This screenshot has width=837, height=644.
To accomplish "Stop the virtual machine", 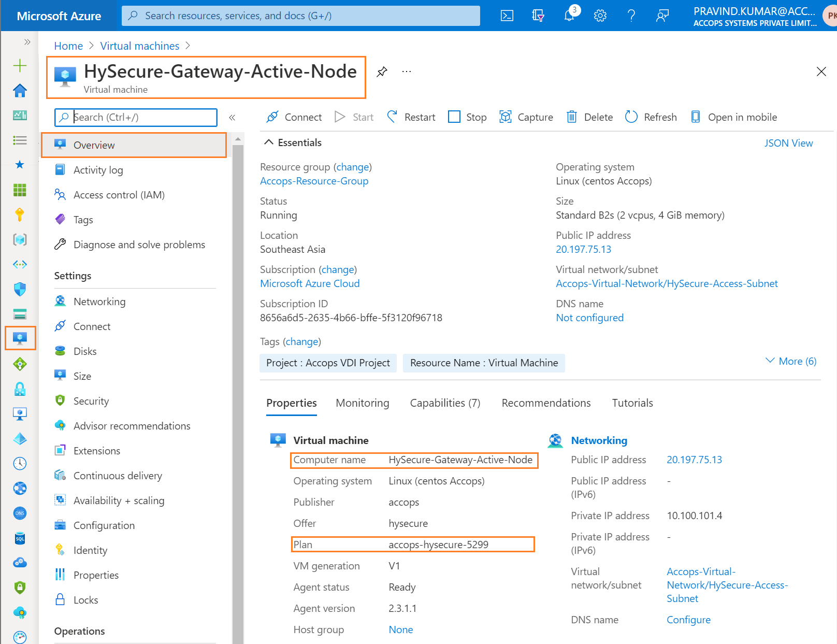I will (467, 117).
